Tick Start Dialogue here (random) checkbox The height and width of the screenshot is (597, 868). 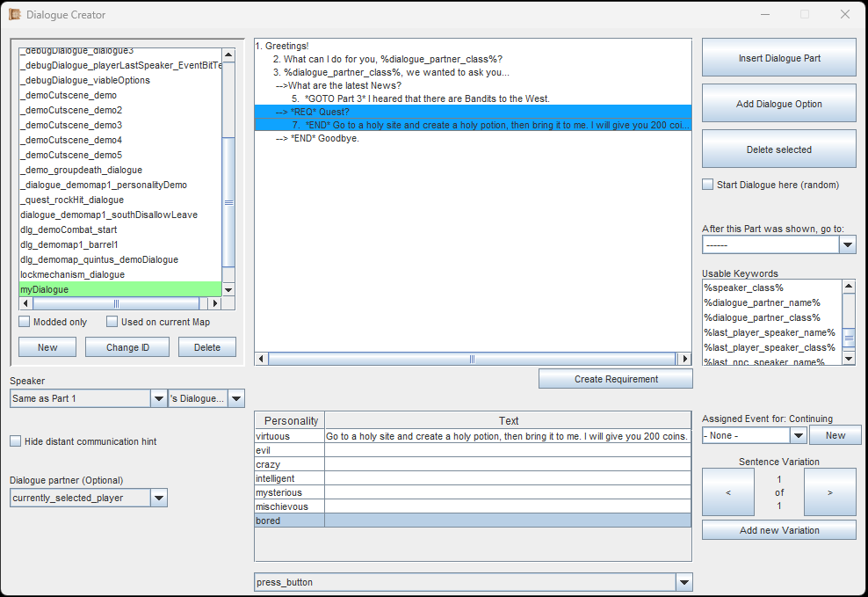pyautogui.click(x=708, y=185)
